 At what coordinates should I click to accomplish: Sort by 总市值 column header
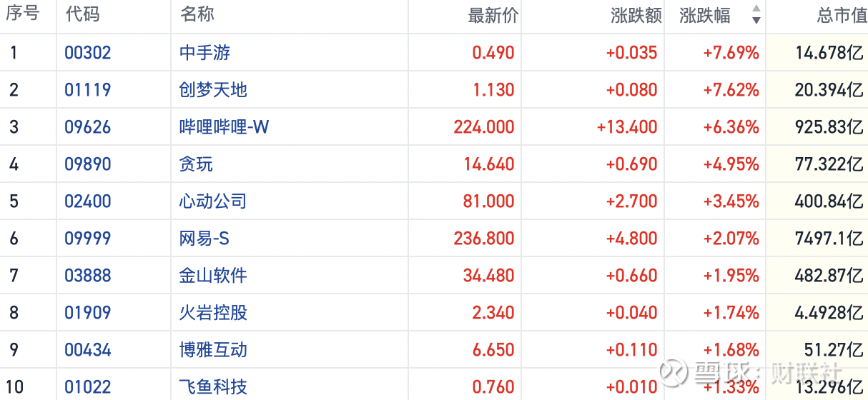(x=842, y=15)
